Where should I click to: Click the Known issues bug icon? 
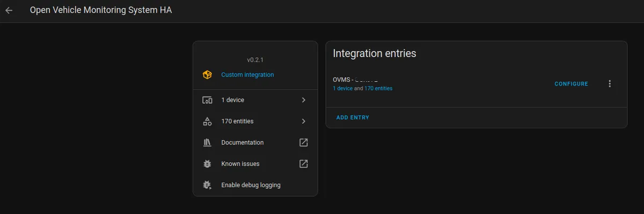click(207, 163)
